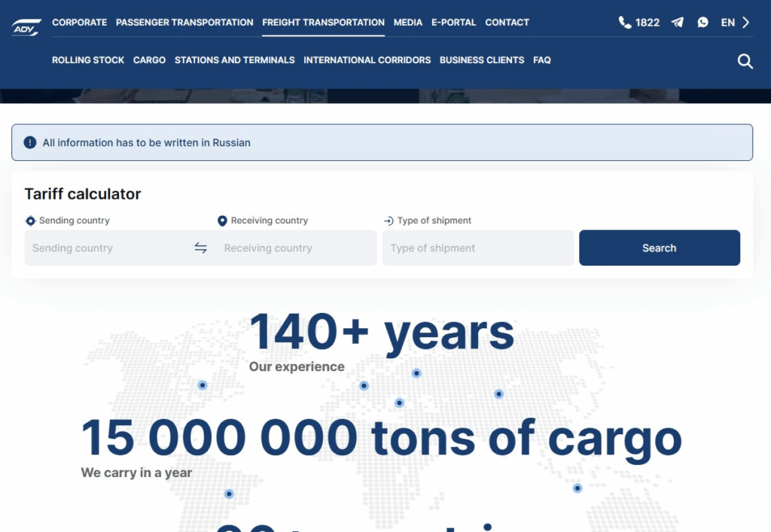This screenshot has width=771, height=532.
Task: Open the Business Clients page
Action: pos(482,60)
